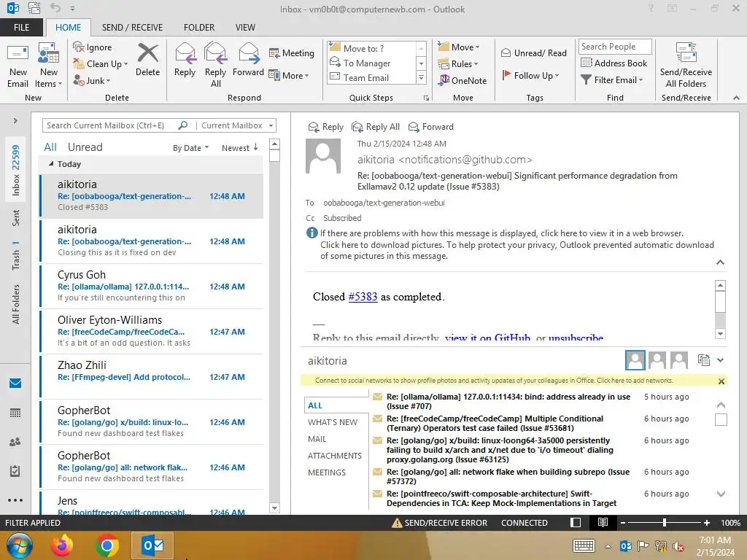747x560 pixels.
Task: Open the Zhao Zhili email
Action: pyautogui.click(x=152, y=376)
